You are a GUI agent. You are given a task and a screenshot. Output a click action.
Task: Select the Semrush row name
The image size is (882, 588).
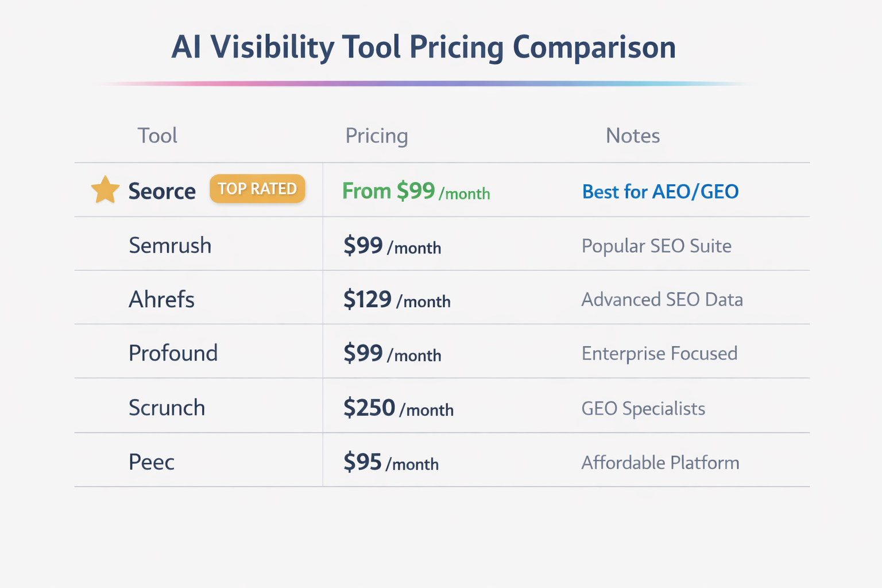click(x=170, y=245)
